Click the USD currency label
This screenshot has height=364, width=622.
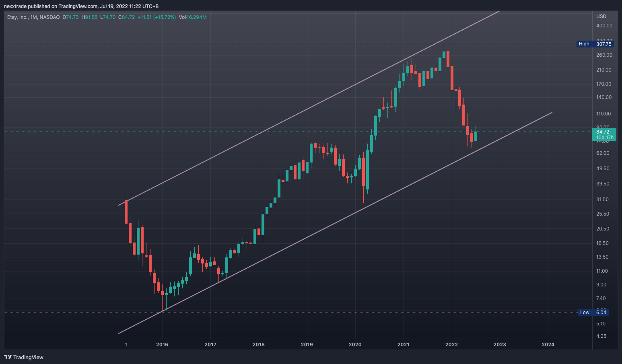coord(601,16)
